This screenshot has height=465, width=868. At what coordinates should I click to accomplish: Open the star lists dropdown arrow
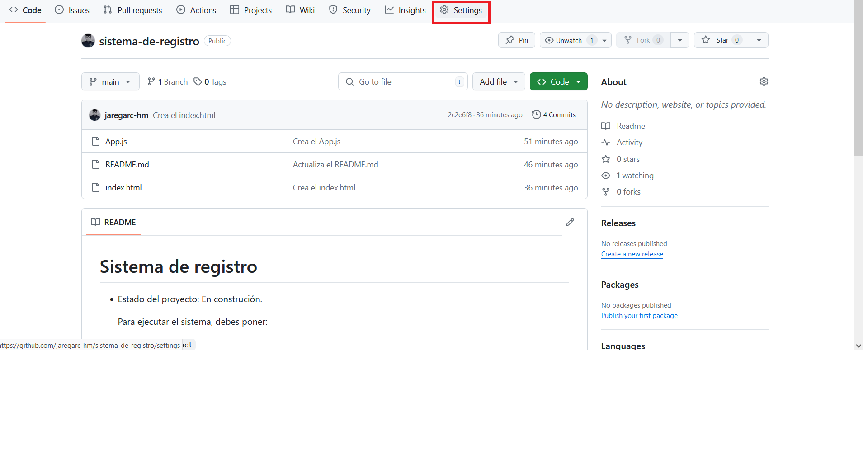[759, 40]
